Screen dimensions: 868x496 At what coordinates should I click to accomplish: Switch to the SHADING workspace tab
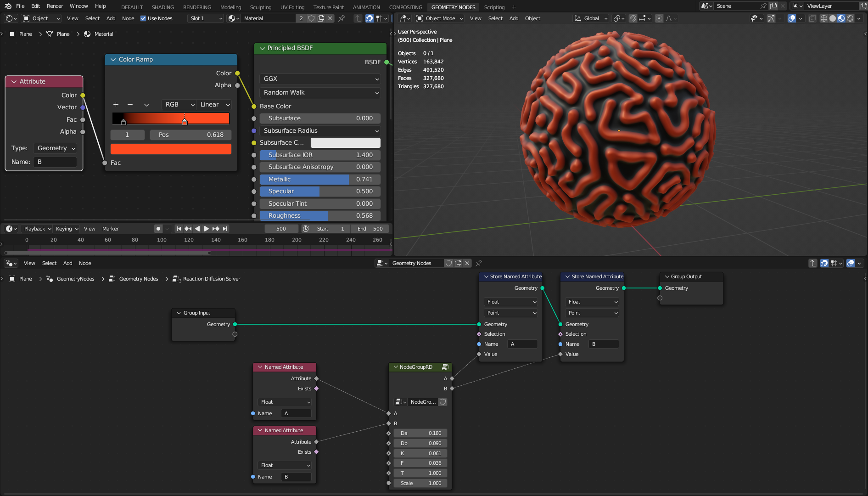[x=163, y=7]
